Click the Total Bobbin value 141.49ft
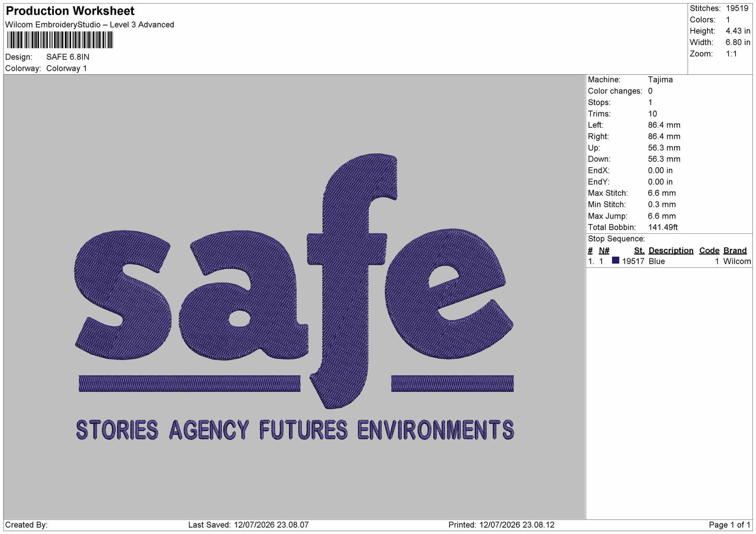756x534 pixels. click(x=663, y=228)
